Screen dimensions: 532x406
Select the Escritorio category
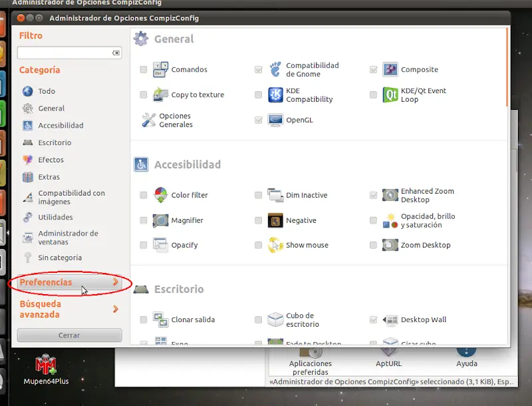[55, 142]
